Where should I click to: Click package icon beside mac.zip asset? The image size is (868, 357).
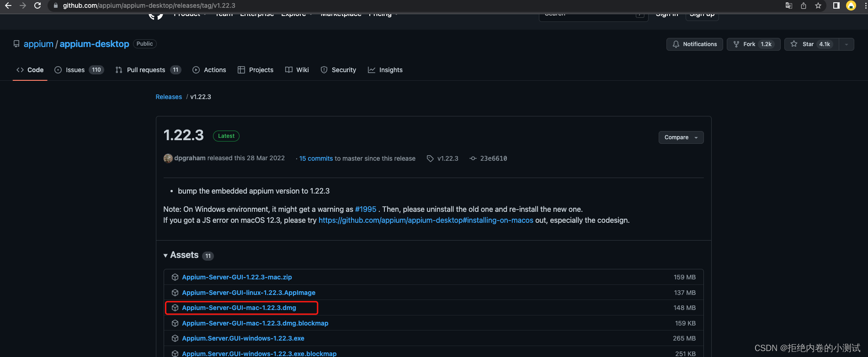click(x=175, y=277)
